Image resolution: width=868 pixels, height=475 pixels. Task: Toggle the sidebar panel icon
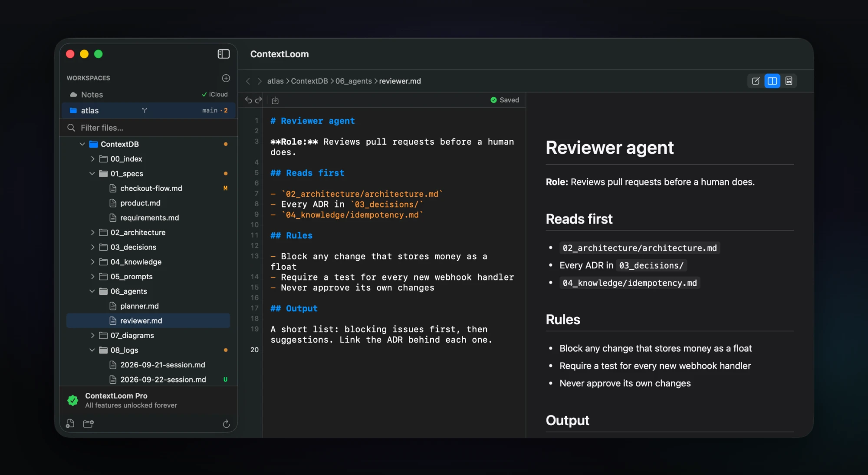point(224,54)
